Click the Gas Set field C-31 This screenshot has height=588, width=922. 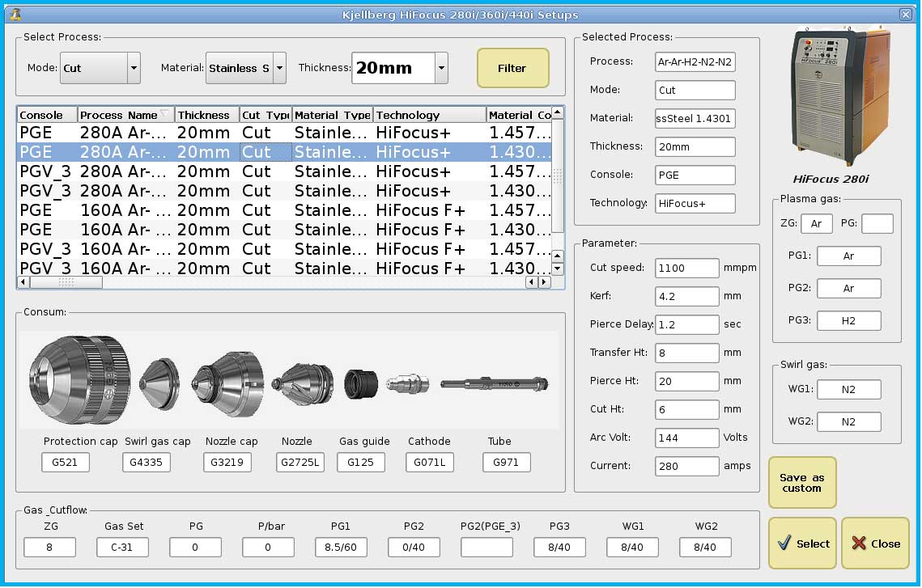tap(122, 547)
